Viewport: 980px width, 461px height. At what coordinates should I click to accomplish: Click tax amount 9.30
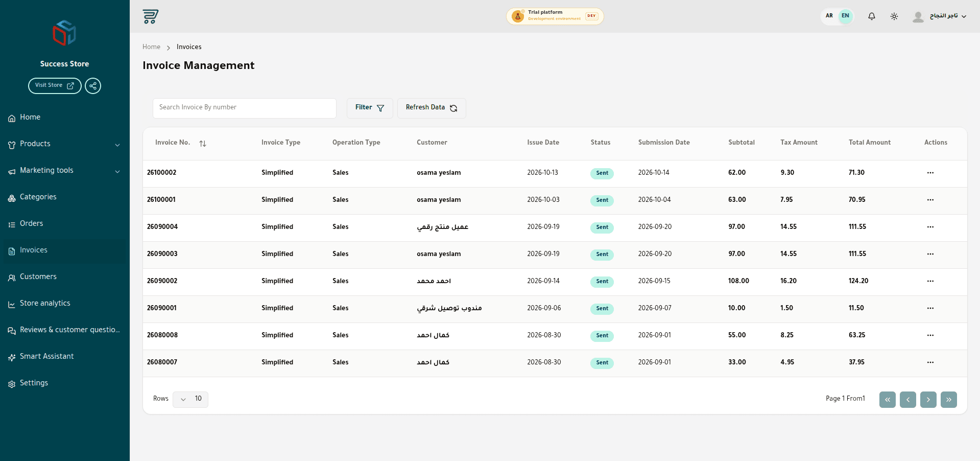point(787,173)
